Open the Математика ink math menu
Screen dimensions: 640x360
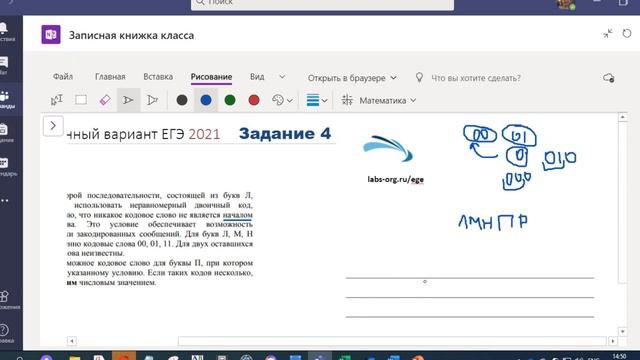pos(387,100)
